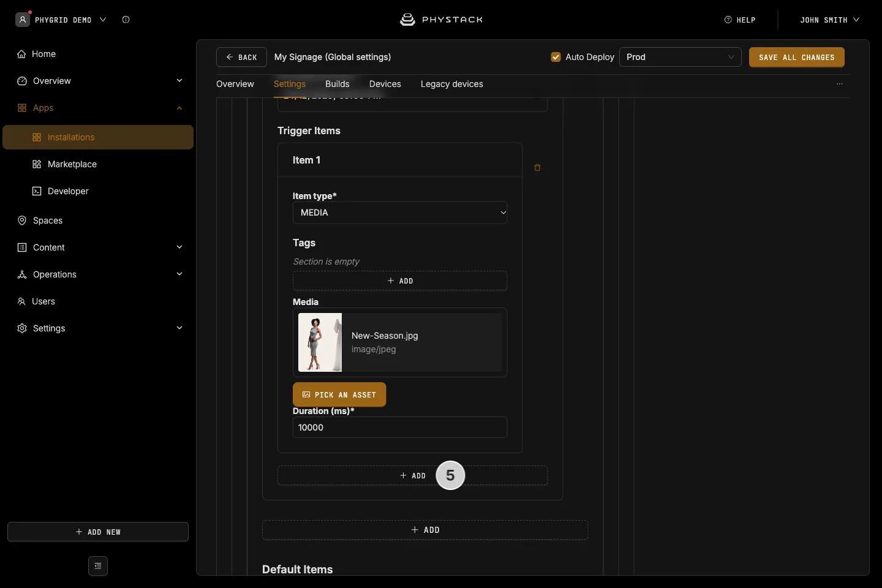Image resolution: width=882 pixels, height=588 pixels.
Task: Click Save All Changes button
Action: tap(797, 57)
